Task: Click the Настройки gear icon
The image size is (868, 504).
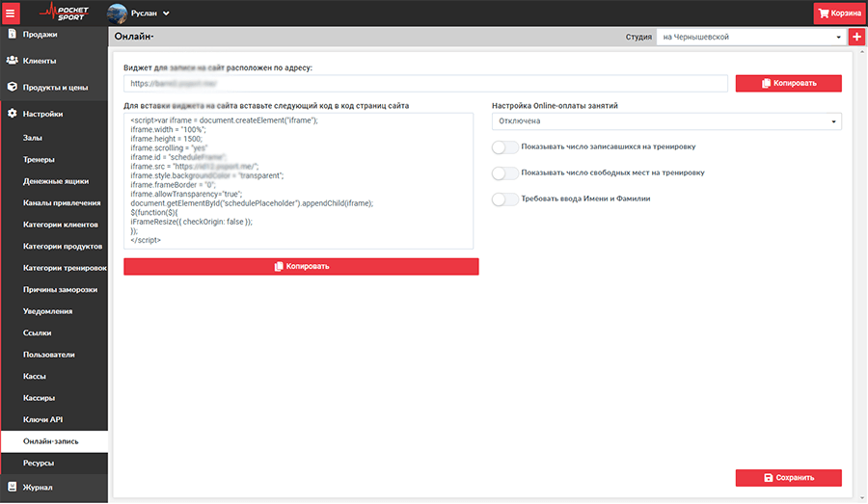Action: pos(13,114)
